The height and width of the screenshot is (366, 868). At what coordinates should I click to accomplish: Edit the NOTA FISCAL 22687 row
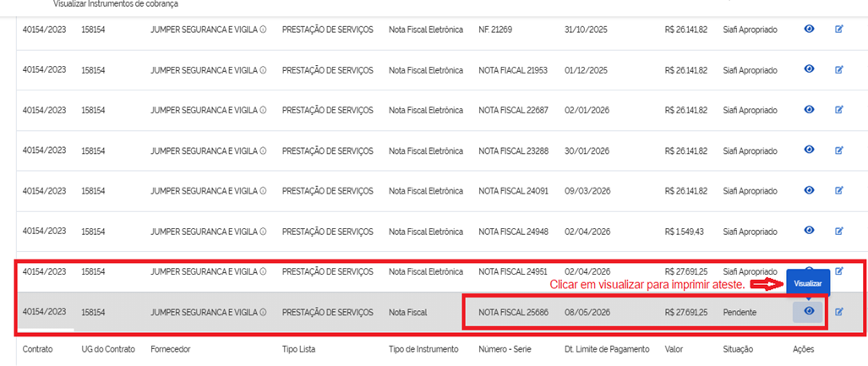[838, 110]
